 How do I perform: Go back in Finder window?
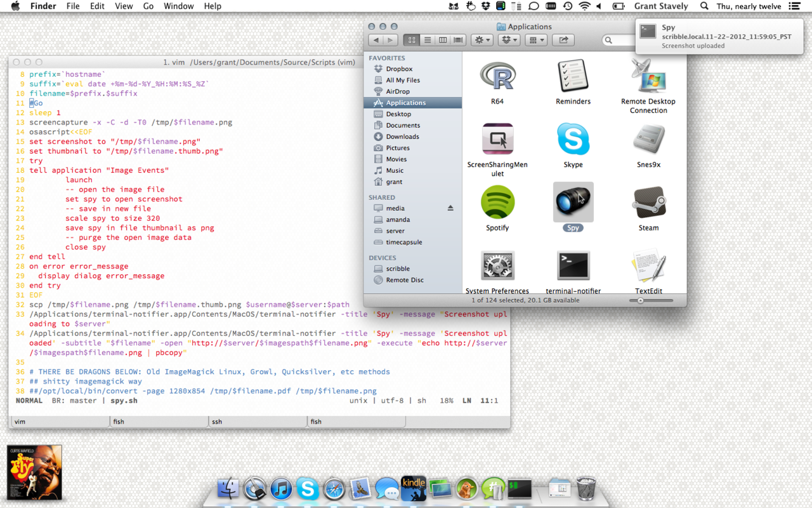coord(376,40)
